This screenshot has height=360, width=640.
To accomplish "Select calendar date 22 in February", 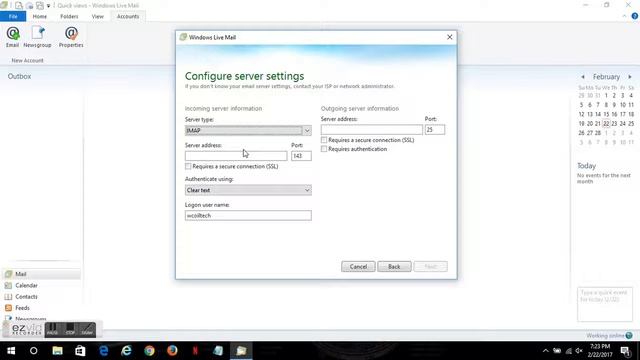I will coord(606,123).
